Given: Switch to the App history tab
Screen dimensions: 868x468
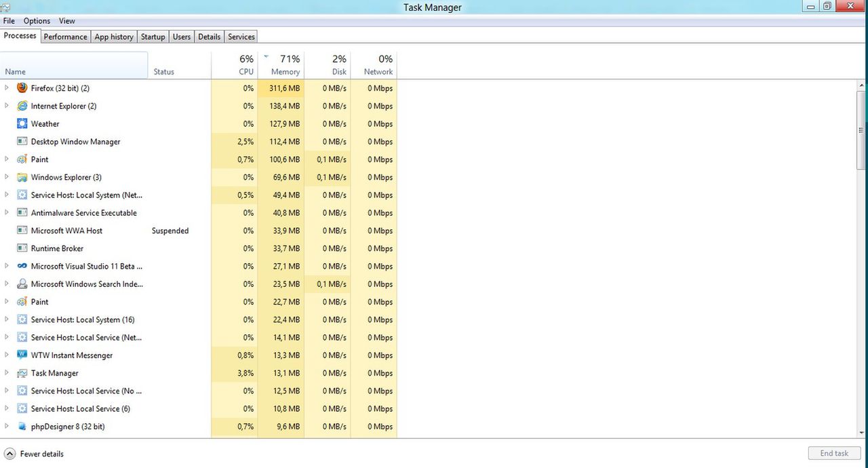Looking at the screenshot, I should pos(114,37).
